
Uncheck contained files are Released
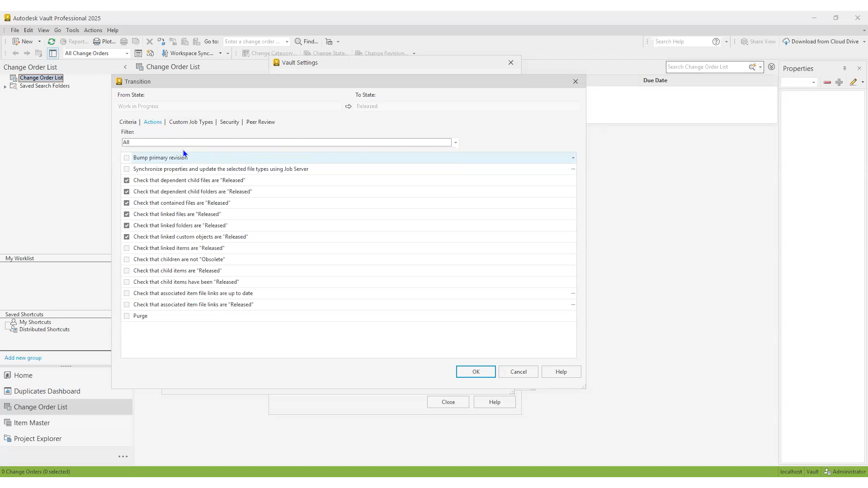[x=127, y=203]
